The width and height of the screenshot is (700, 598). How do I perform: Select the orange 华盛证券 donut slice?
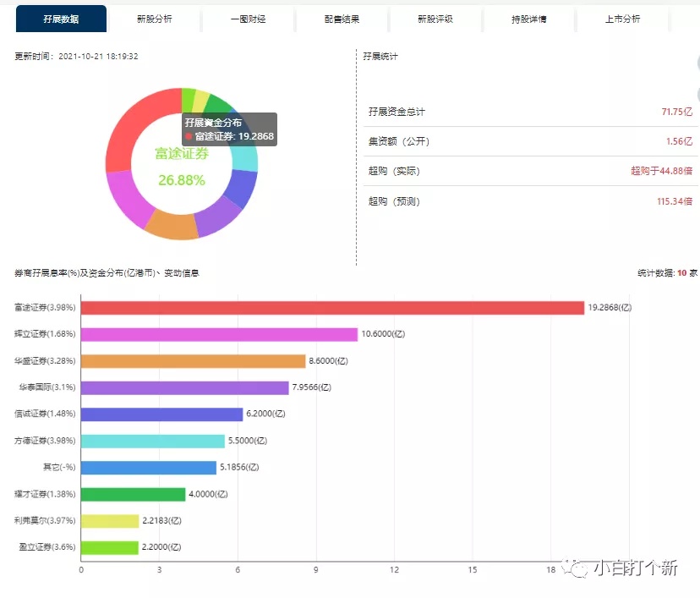pos(173,227)
